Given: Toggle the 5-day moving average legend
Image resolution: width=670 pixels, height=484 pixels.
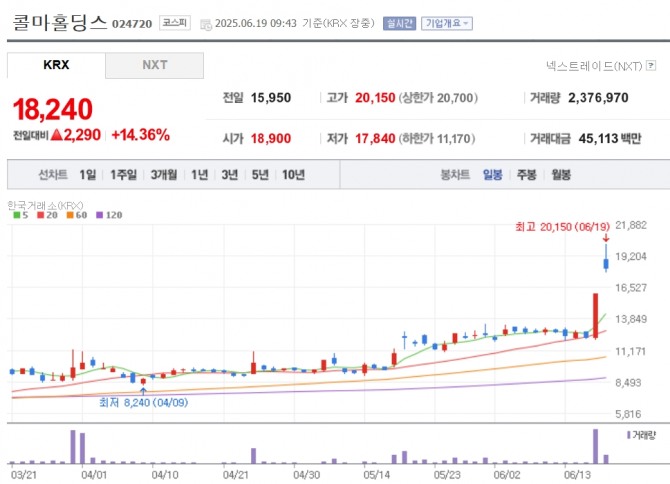Looking at the screenshot, I should coord(17,214).
